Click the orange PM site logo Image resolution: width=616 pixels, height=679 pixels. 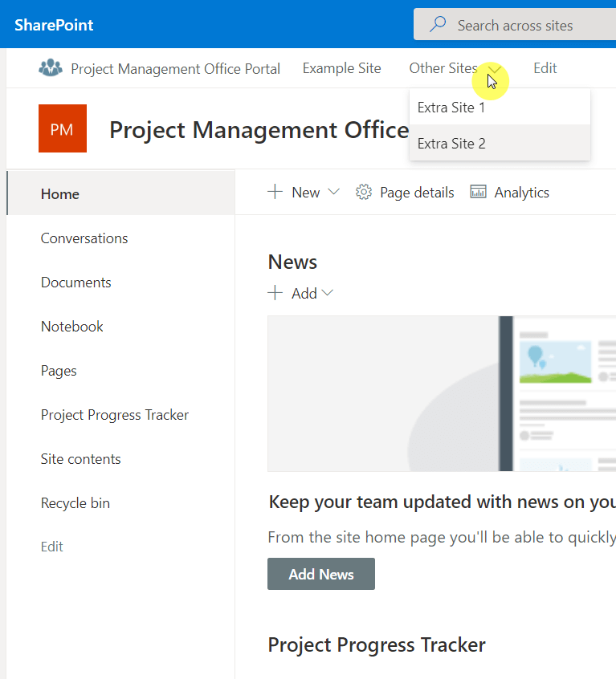click(63, 128)
